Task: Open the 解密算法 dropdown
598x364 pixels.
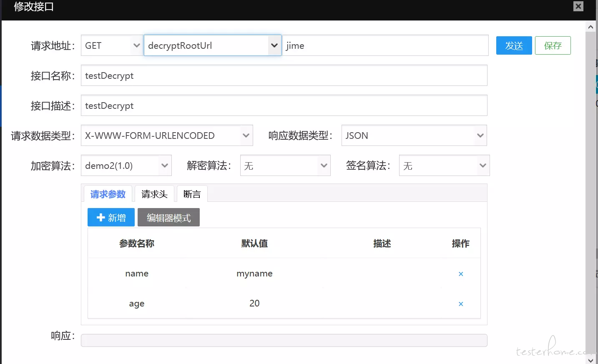Action: point(285,166)
